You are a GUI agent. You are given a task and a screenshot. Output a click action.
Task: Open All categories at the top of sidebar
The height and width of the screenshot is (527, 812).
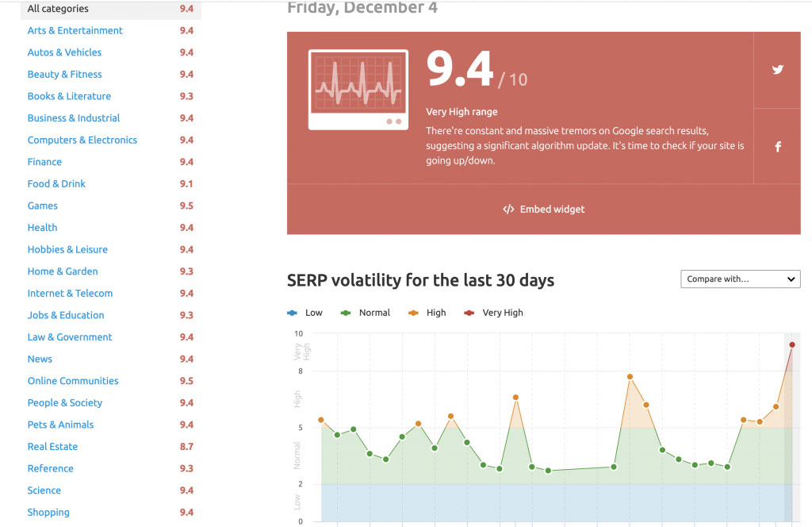point(56,9)
